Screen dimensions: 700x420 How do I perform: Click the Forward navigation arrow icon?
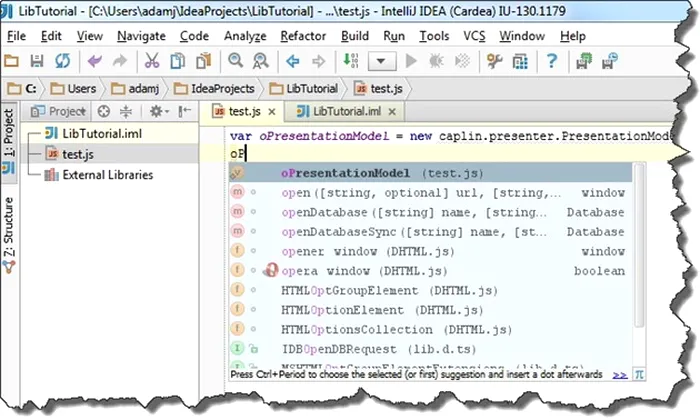pos(318,60)
